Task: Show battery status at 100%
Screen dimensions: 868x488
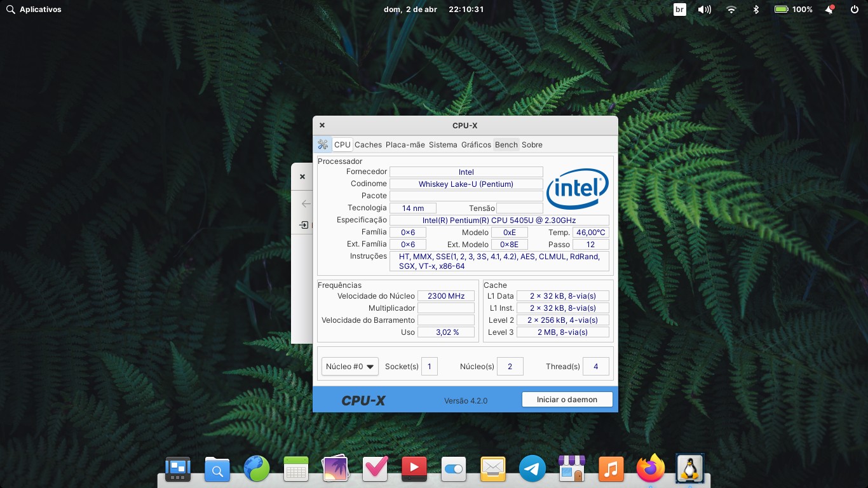Action: click(x=794, y=10)
